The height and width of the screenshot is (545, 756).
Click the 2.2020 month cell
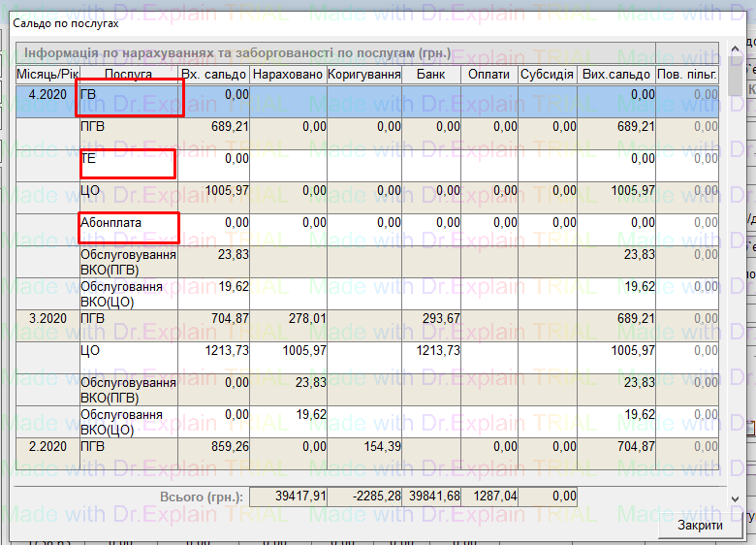(47, 446)
